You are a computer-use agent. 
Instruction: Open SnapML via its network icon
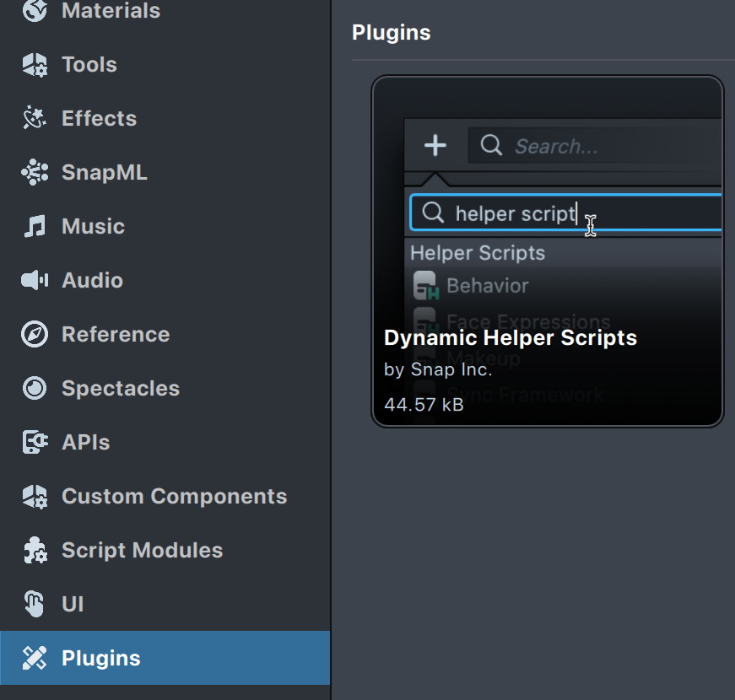[x=35, y=173]
